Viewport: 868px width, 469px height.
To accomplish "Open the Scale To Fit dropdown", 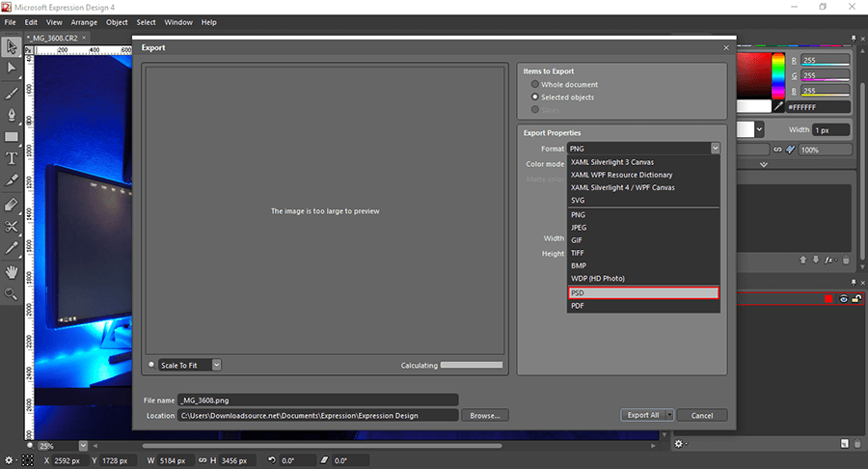I will 216,365.
